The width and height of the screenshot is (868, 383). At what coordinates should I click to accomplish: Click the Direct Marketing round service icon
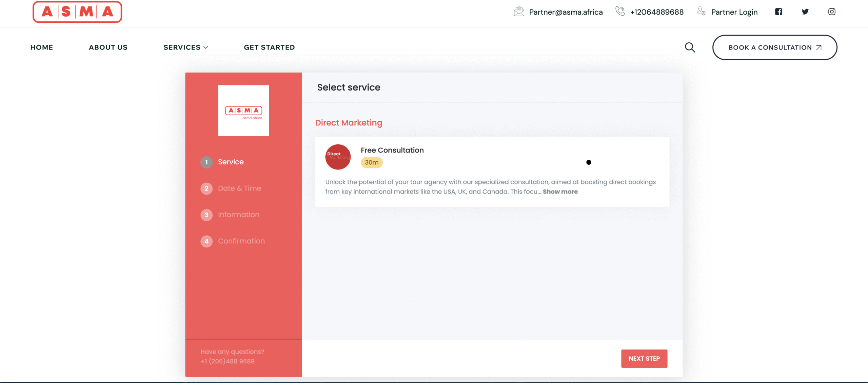coord(338,157)
